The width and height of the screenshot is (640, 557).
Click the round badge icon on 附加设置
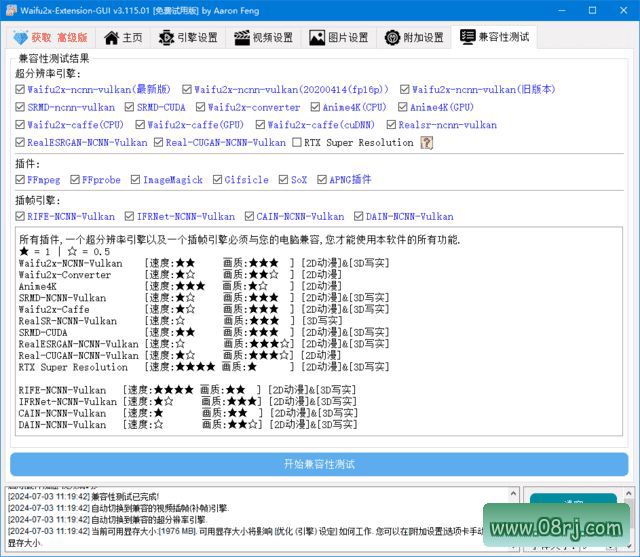(x=392, y=38)
